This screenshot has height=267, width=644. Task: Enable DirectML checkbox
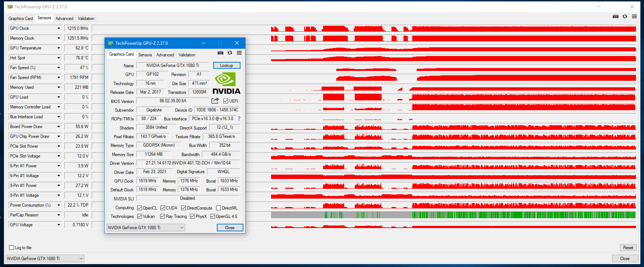218,208
